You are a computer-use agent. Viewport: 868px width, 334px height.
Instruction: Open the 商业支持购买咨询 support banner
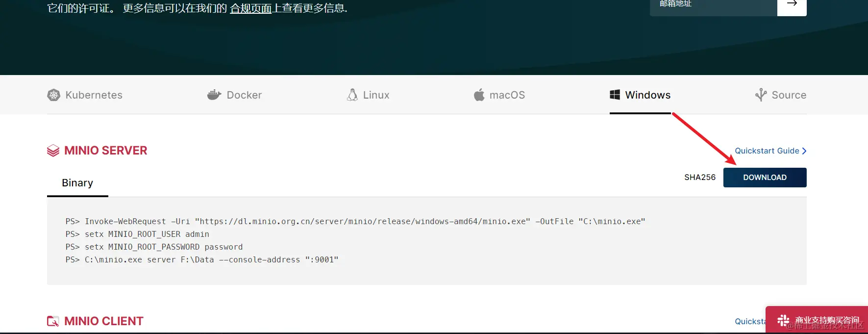(x=817, y=320)
